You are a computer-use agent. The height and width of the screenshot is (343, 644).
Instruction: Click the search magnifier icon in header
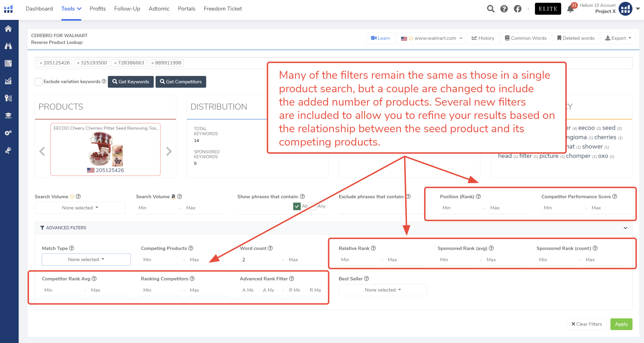(x=491, y=9)
